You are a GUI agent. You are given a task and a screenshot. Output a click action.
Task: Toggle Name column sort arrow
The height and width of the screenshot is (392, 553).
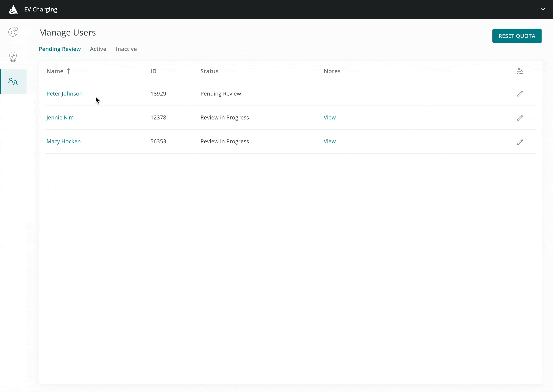coord(68,71)
